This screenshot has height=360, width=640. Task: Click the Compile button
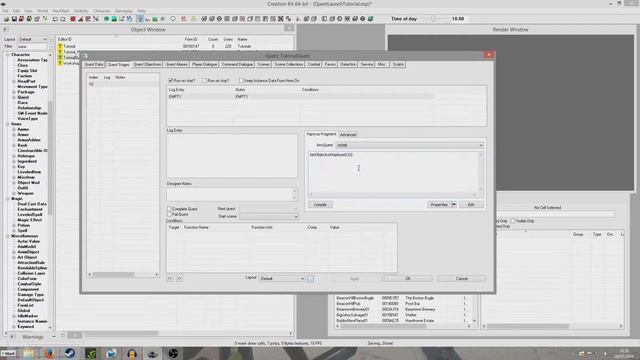pyautogui.click(x=320, y=204)
